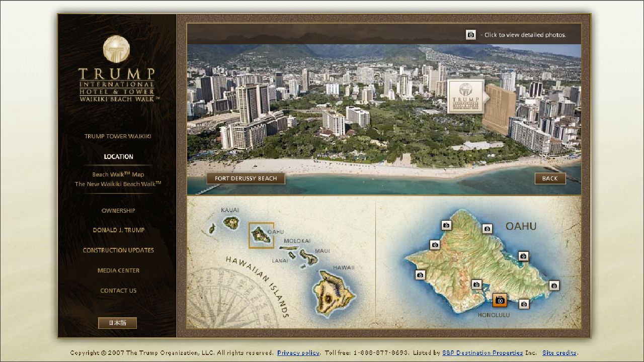Open the Beach Walk Map submenu link
644x362 pixels.
coord(118,174)
